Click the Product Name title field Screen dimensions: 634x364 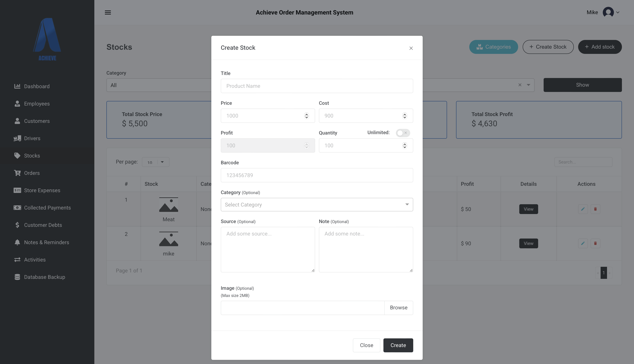317,86
